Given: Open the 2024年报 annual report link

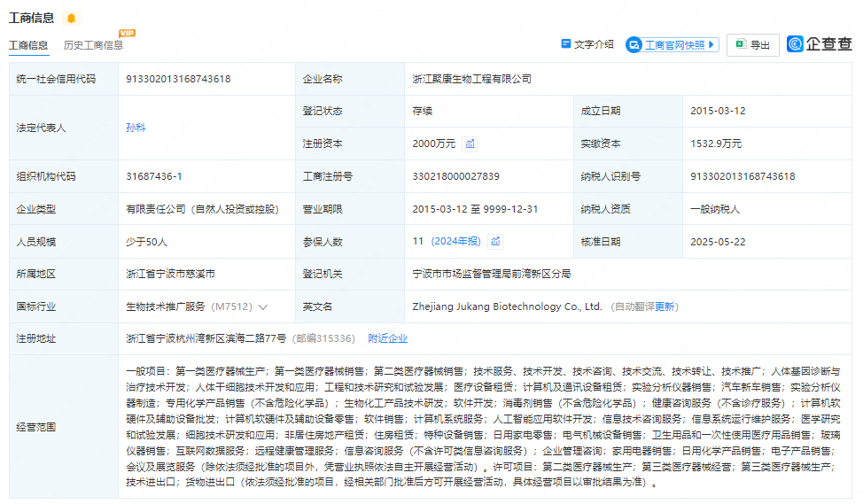Looking at the screenshot, I should (456, 241).
